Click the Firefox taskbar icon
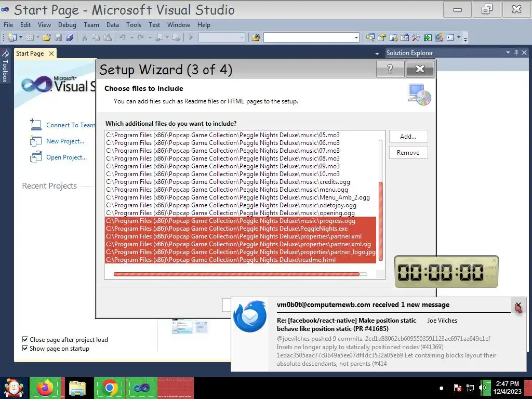The height and width of the screenshot is (399, 532). tap(45, 388)
